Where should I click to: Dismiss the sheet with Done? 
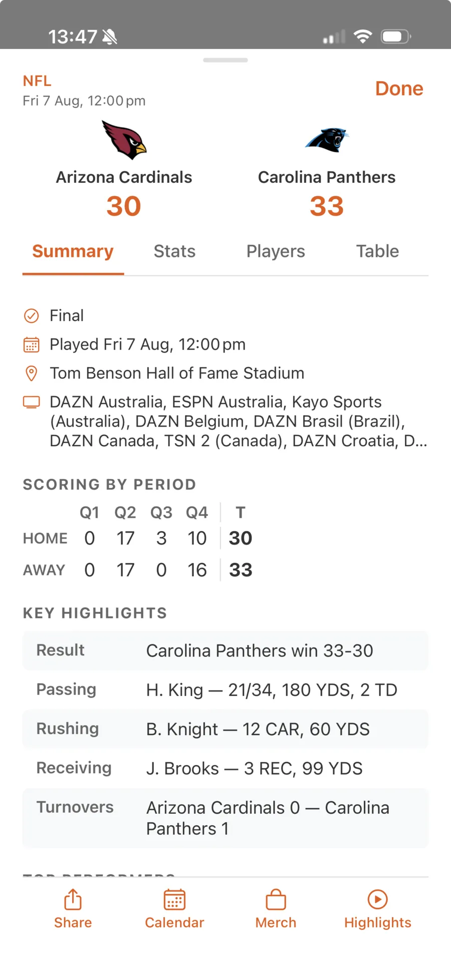pos(399,89)
